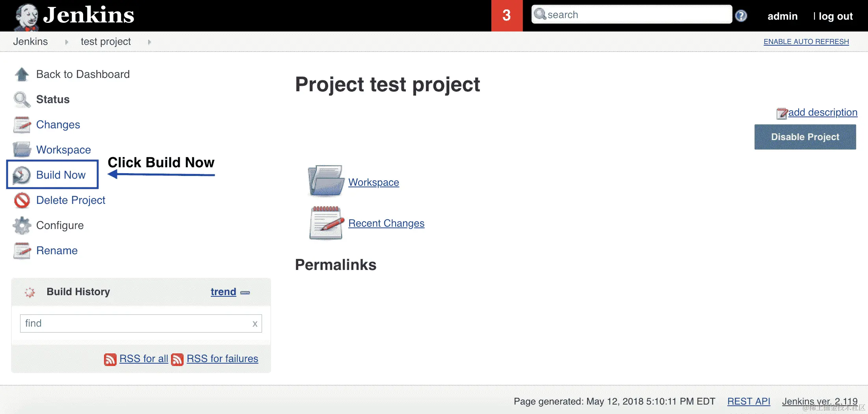868x414 pixels.
Task: Click the Build History heading text
Action: click(78, 292)
